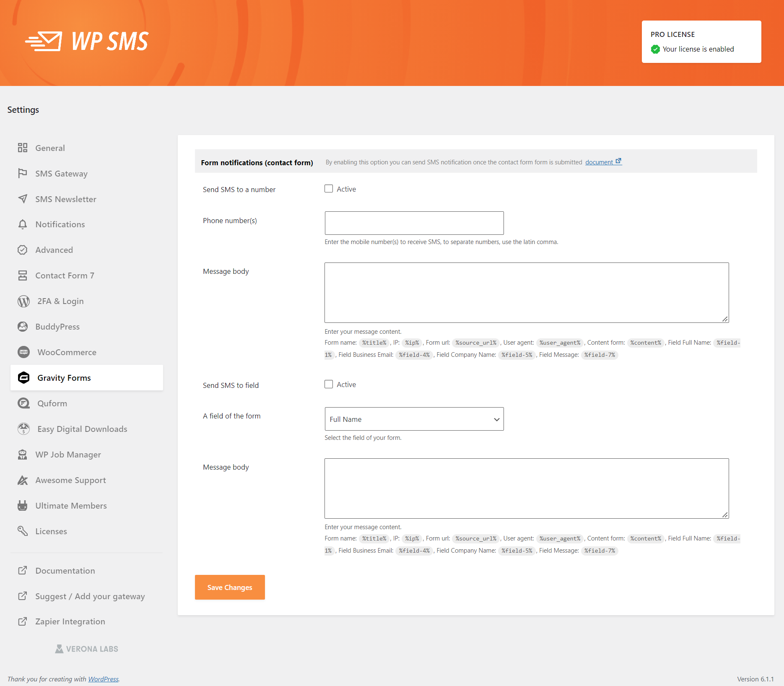Click the Contact Form 7 icon
Viewport: 784px width, 686px height.
coord(23,275)
